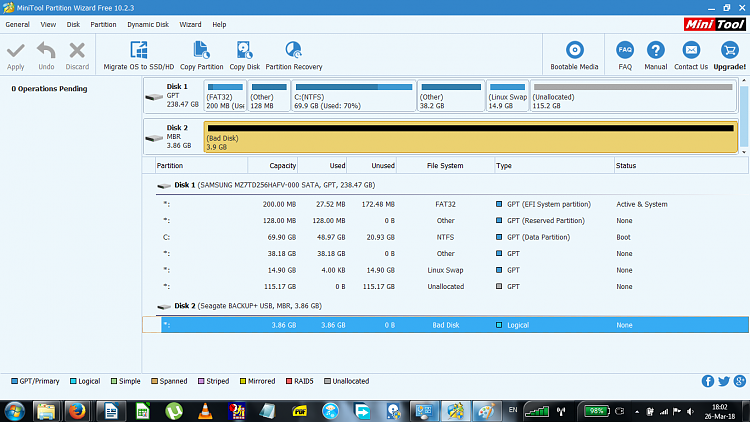The width and height of the screenshot is (750, 422).
Task: Click the Apply checkmark icon
Action: tap(15, 50)
